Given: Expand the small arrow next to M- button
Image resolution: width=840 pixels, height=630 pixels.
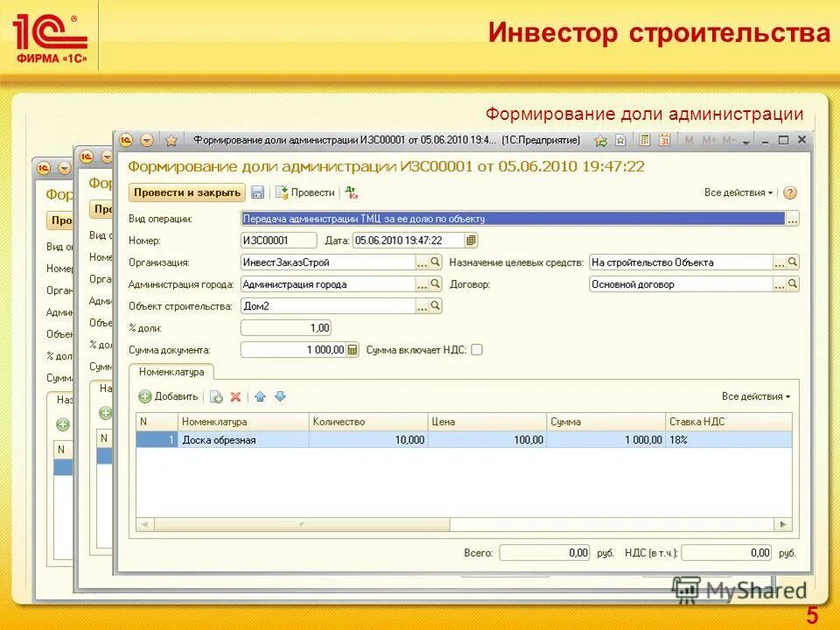Looking at the screenshot, I should click(x=745, y=142).
